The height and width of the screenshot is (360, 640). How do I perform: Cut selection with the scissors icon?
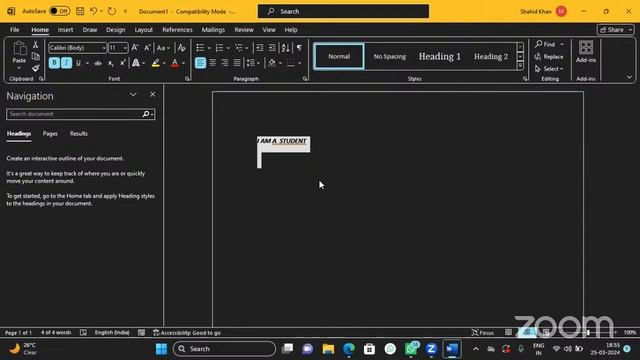click(36, 44)
